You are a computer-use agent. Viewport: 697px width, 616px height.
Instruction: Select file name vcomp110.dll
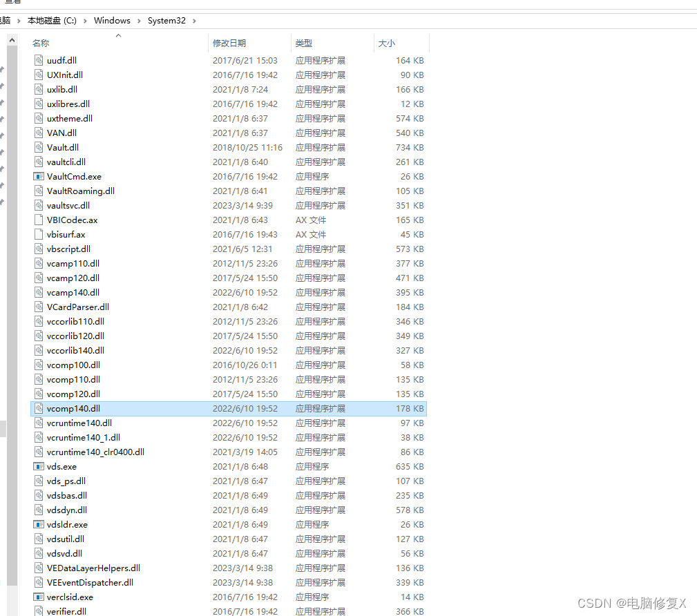[73, 380]
